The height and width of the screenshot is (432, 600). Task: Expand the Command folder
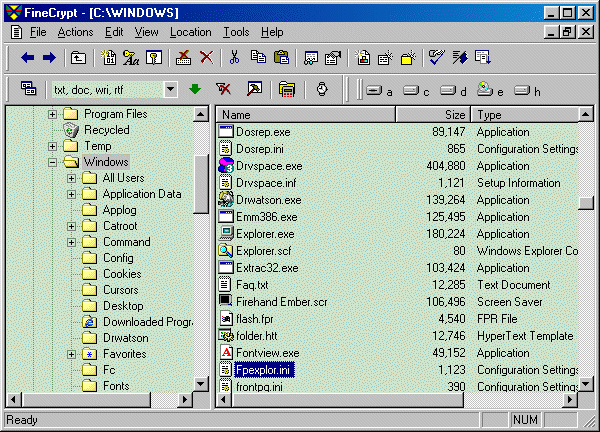(71, 242)
